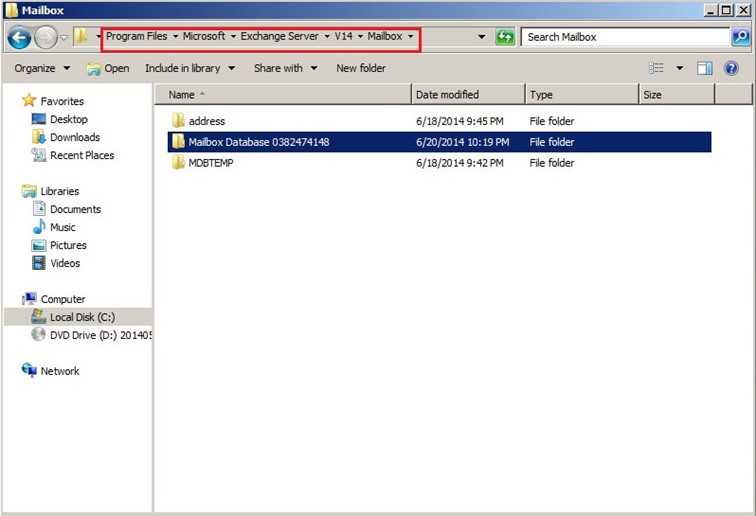Click the blue Help icon
Viewport: 756px width, 516px height.
(731, 68)
